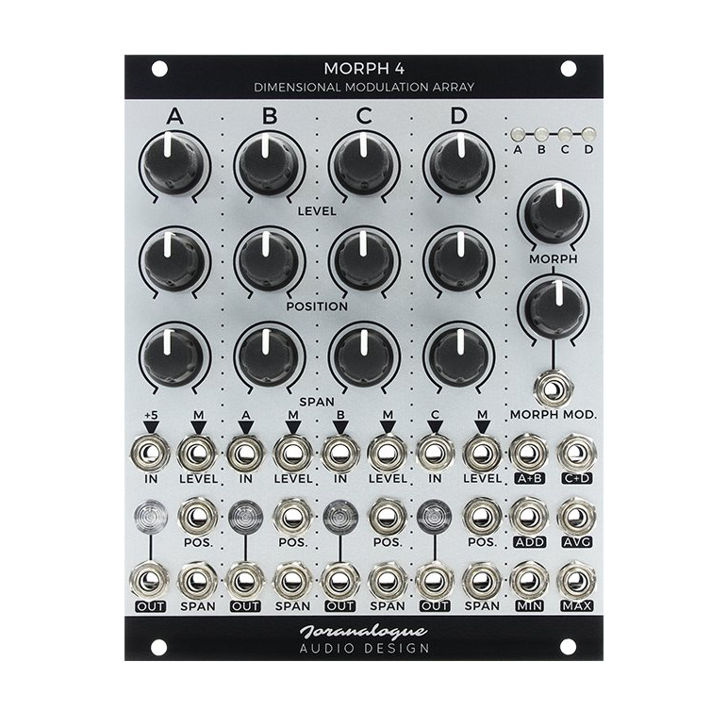Click the channel A POSITION knob
Image resolution: width=728 pixels, height=728 pixels.
click(x=174, y=260)
